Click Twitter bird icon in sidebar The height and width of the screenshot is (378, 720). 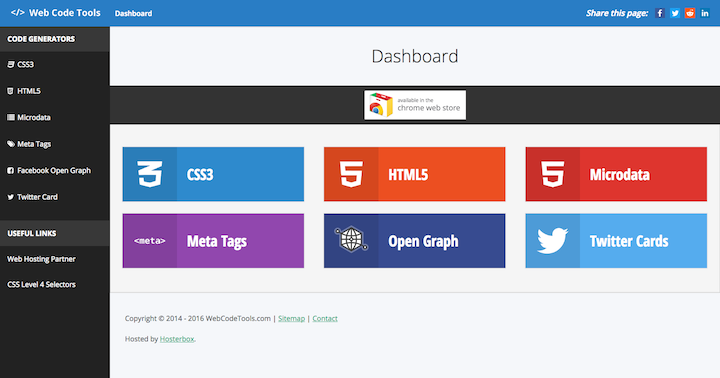[x=11, y=197]
